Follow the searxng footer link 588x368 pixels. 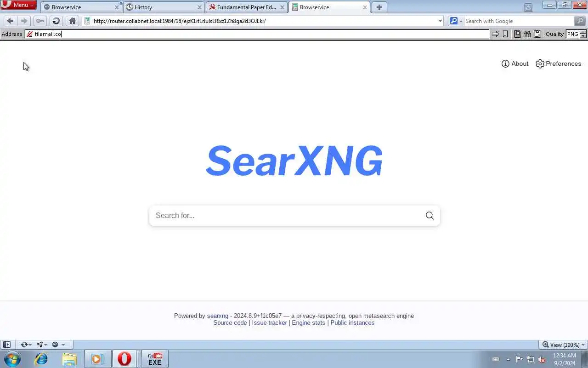[217, 316]
